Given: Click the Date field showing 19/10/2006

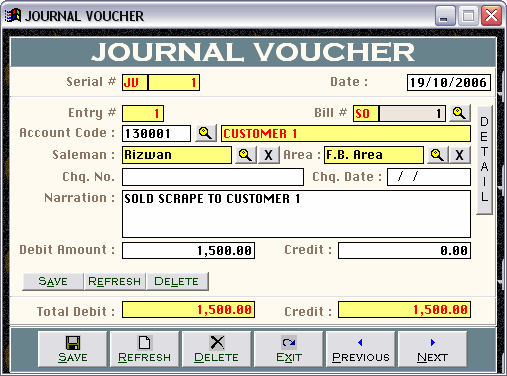Looking at the screenshot, I should (x=449, y=82).
